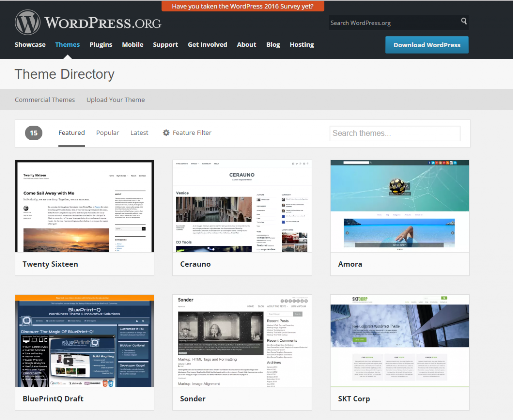Image resolution: width=513 pixels, height=420 pixels.
Task: Select the Featured tab
Action: (71, 133)
